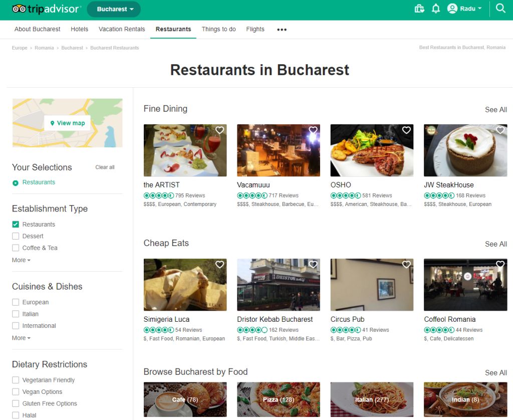Viewport: 513px width, 420px height.
Task: Open the Things to do tab
Action: (x=218, y=29)
